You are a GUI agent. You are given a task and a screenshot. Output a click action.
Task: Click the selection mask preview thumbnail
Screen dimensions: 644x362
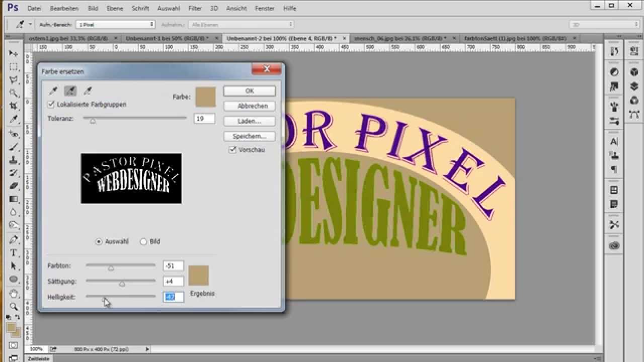[131, 178]
